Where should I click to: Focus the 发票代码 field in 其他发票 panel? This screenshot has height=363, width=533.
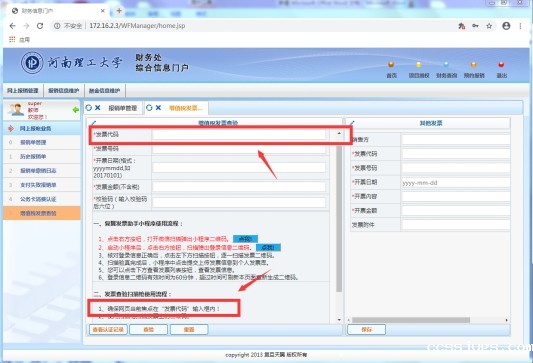point(456,154)
